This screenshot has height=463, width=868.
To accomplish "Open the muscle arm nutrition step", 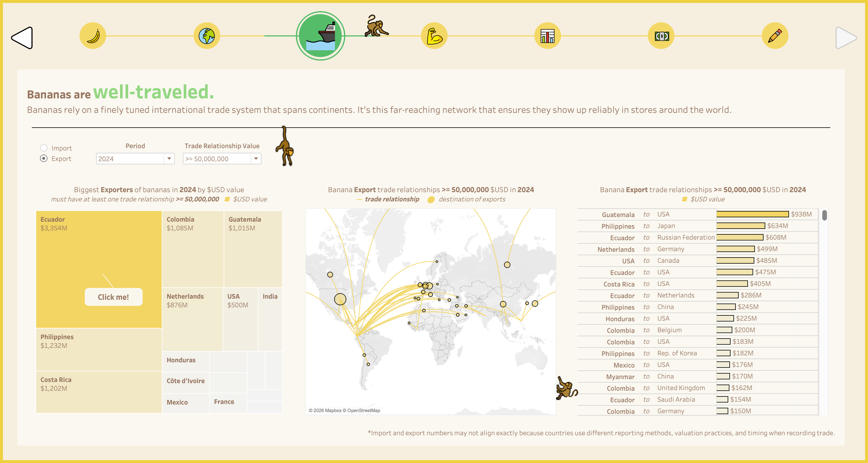I will 434,36.
